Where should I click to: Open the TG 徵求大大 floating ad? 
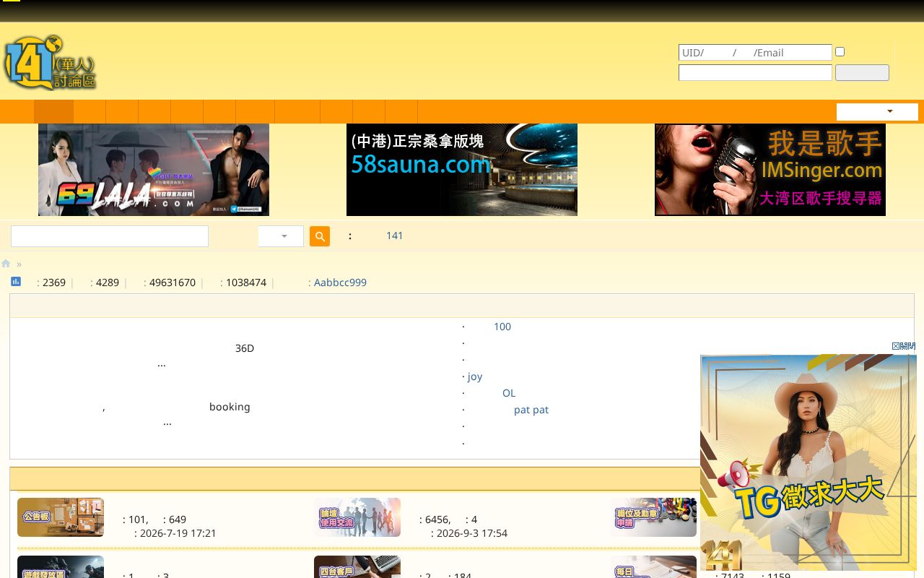tap(808, 462)
